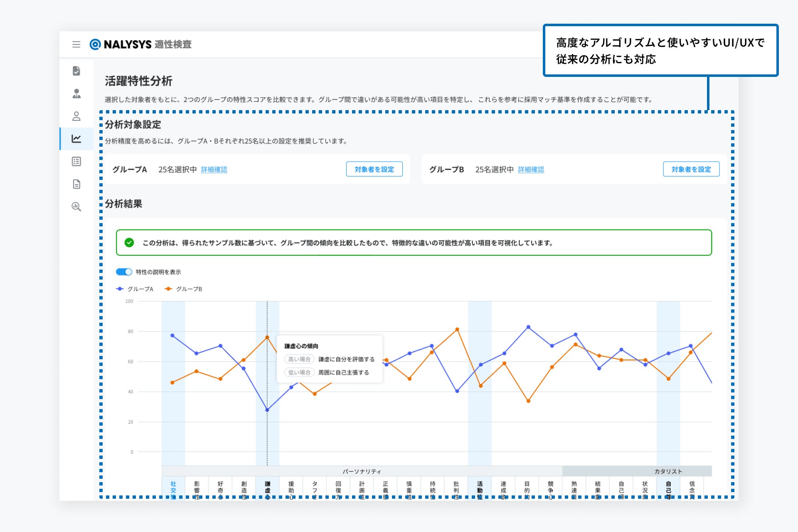
Task: Select the 競争 trait column label
Action: point(550,490)
